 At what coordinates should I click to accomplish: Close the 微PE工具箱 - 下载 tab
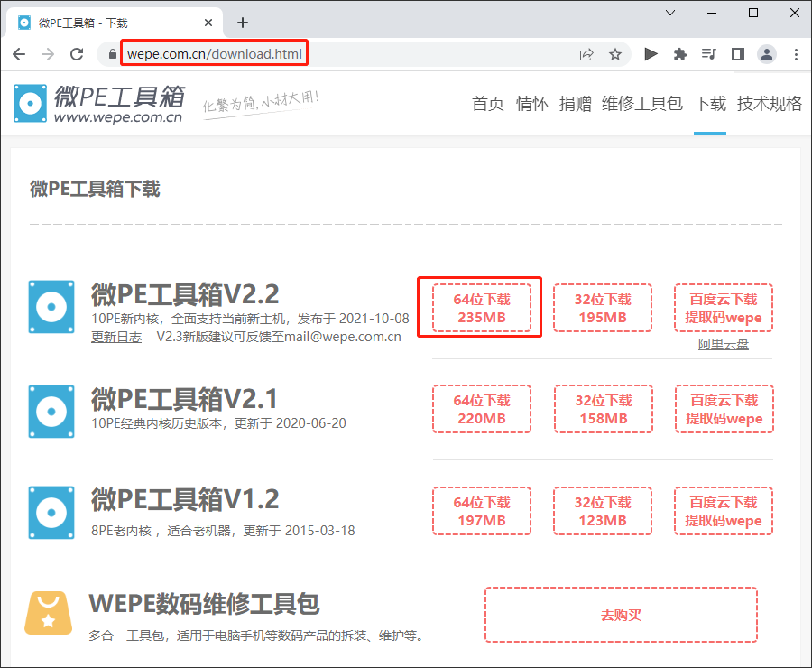pyautogui.click(x=208, y=23)
